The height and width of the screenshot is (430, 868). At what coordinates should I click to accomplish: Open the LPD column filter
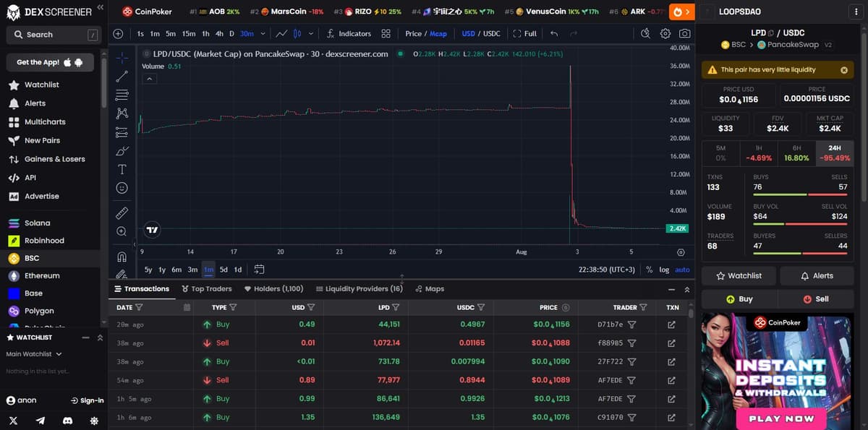[x=395, y=307]
